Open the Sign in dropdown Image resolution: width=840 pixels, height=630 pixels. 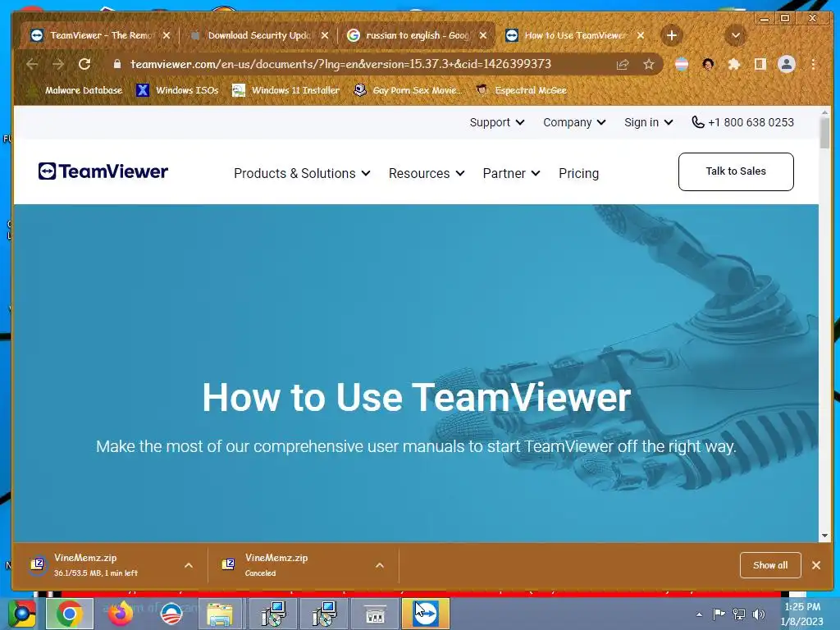[648, 122]
